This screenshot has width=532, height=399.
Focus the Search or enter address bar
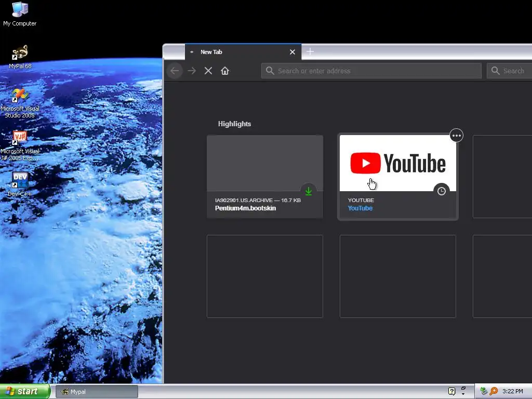click(x=371, y=71)
